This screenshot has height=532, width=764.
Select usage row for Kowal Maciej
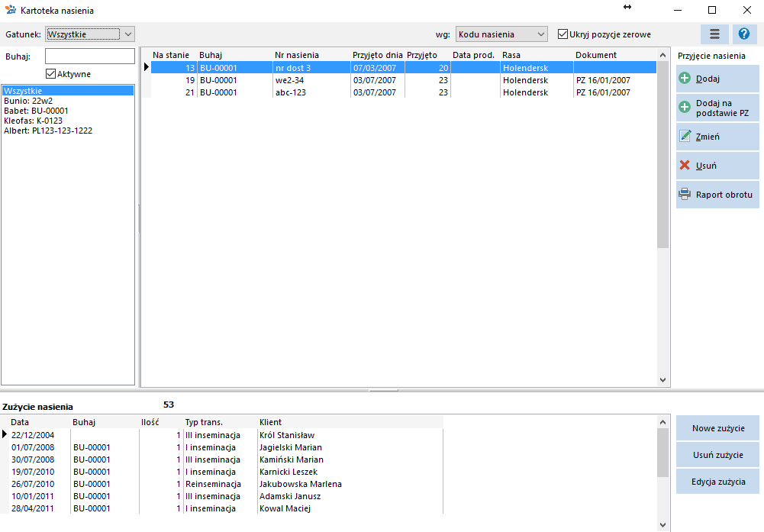(226, 508)
